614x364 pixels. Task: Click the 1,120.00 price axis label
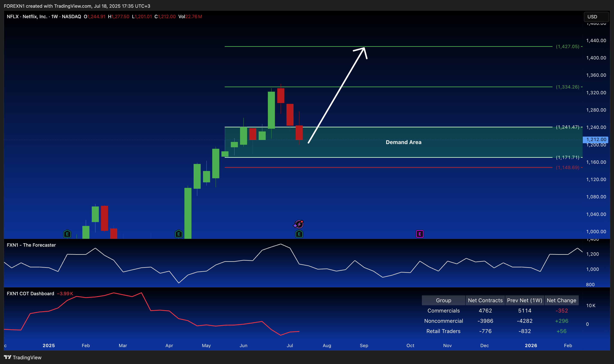tap(596, 179)
